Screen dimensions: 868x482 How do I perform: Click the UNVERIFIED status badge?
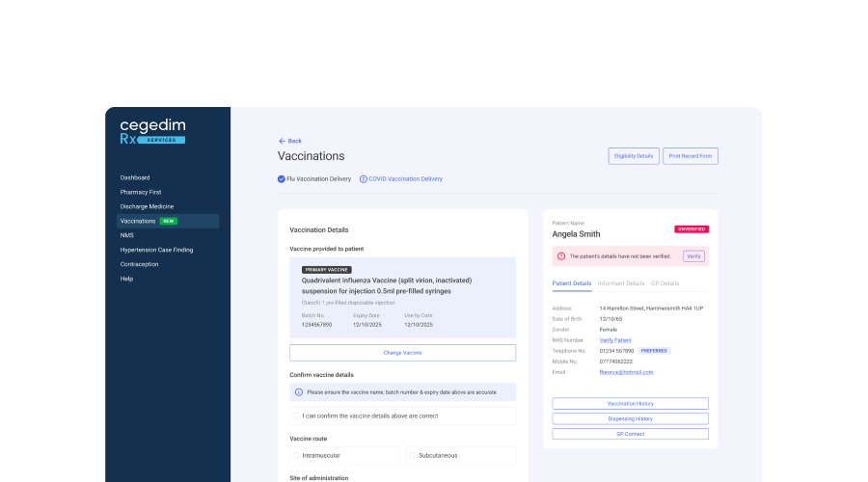(691, 229)
